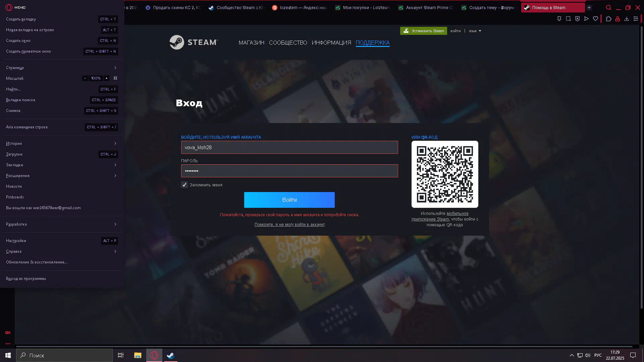This screenshot has height=362, width=644.
Task: Go to МАГАЗИН in Steam navigation
Action: (252, 43)
